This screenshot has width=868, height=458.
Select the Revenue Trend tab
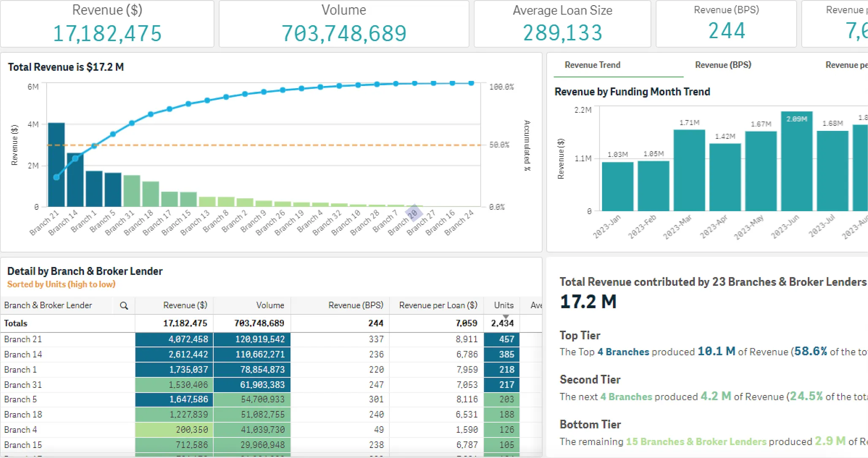(592, 65)
